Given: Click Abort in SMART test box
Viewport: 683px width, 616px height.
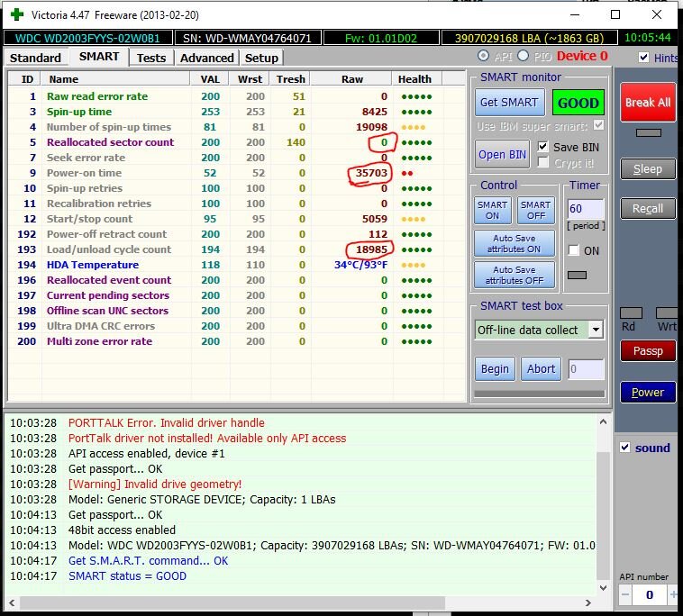Looking at the screenshot, I should [541, 369].
